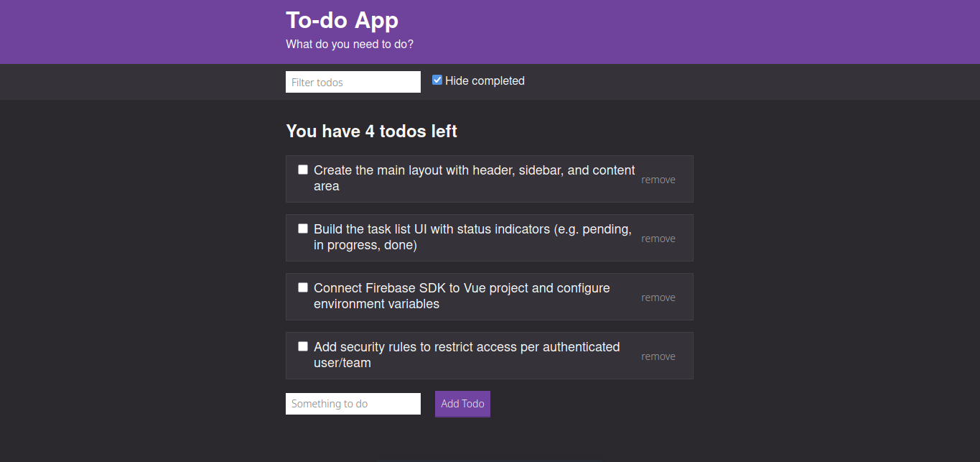
Task: Click the Something to do input box
Action: point(353,403)
